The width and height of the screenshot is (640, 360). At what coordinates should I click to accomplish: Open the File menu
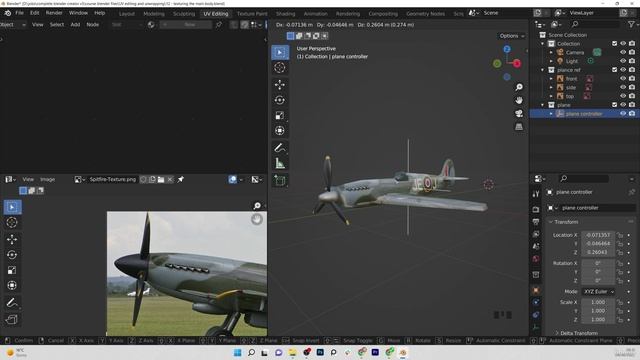(19, 13)
